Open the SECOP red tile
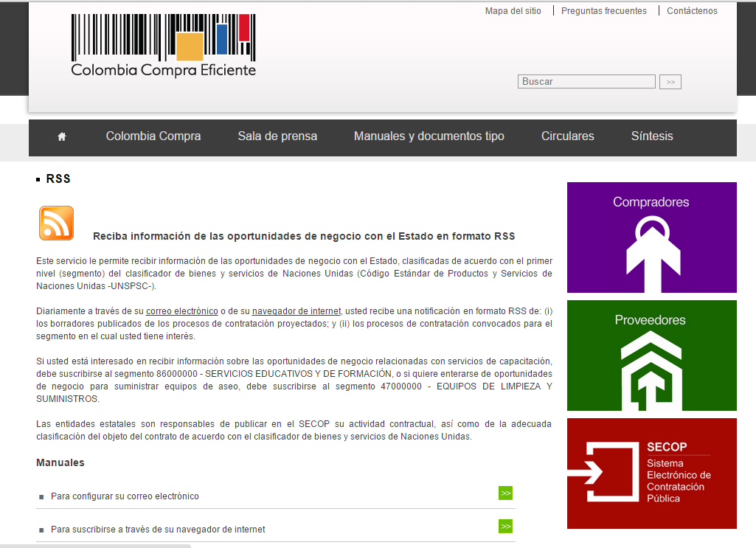 pos(651,474)
